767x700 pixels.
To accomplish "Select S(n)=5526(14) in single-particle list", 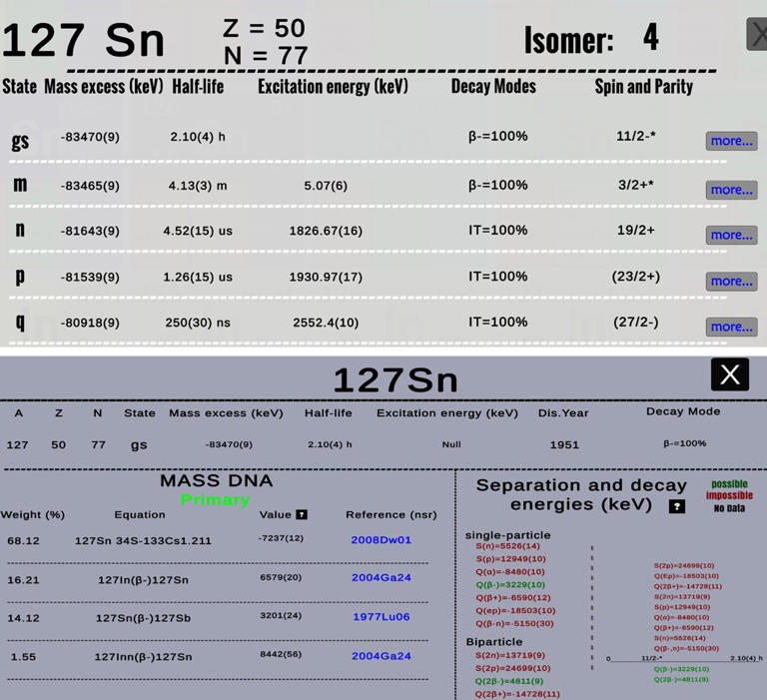I will tap(507, 546).
